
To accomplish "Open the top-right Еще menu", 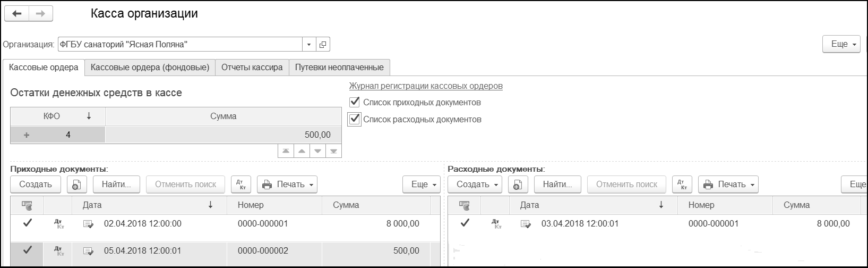I will click(841, 44).
